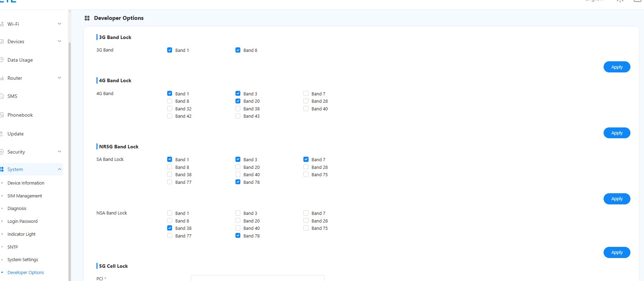Click the Data Usage pie chart icon
Viewport: 644px width, 281px height.
[2, 60]
